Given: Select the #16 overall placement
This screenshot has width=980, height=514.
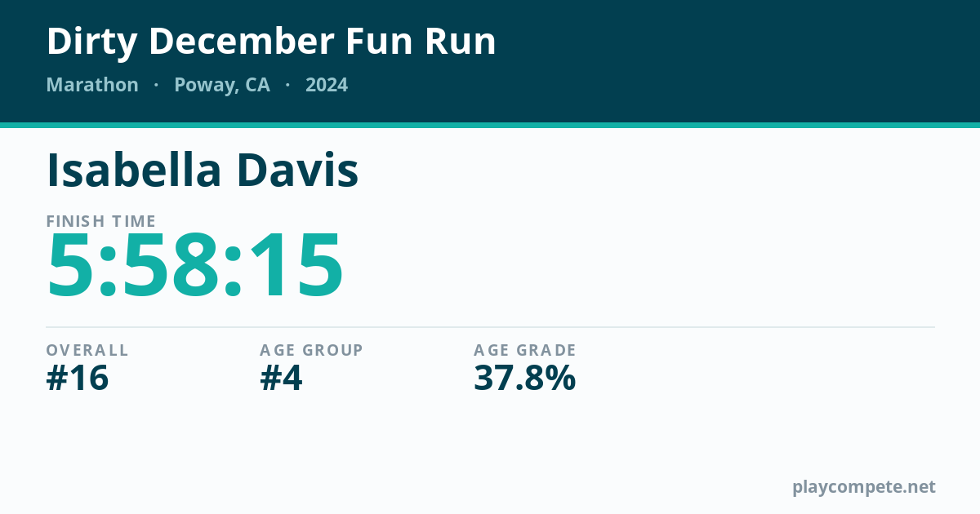Looking at the screenshot, I should point(78,379).
